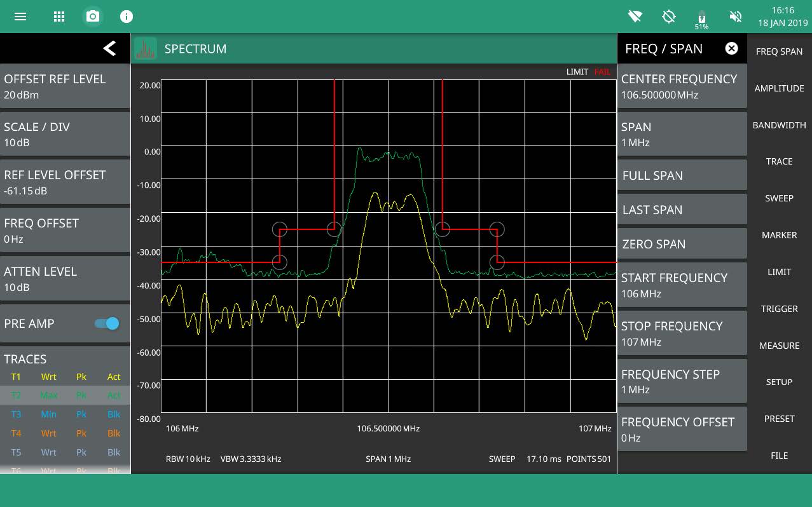Open the hamburger menu
This screenshot has width=812, height=507.
[x=20, y=17]
